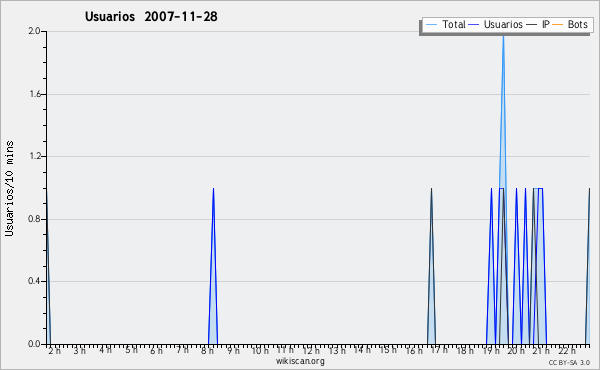The width and height of the screenshot is (600, 370).
Task: Click the '3 h' x-axis label
Action: click(80, 351)
